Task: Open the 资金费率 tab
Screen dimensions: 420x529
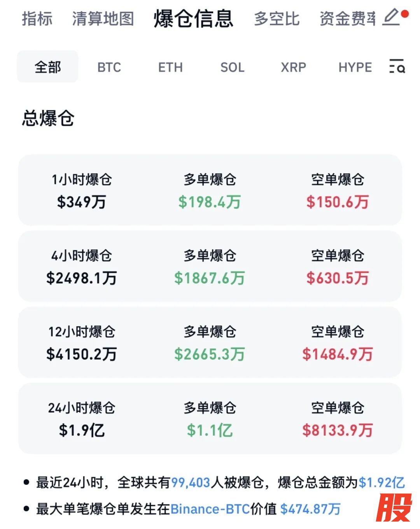Action: (x=347, y=19)
